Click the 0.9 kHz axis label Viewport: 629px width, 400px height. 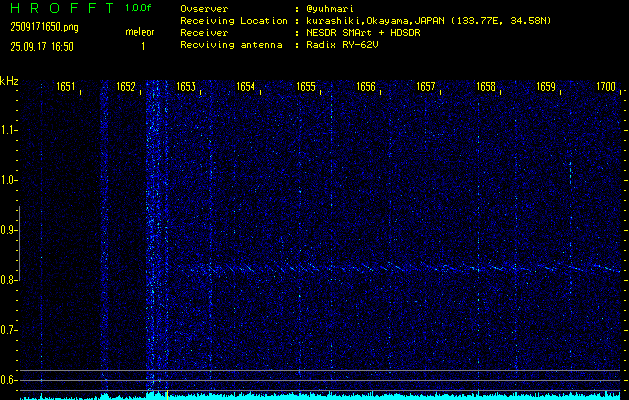(x=8, y=230)
